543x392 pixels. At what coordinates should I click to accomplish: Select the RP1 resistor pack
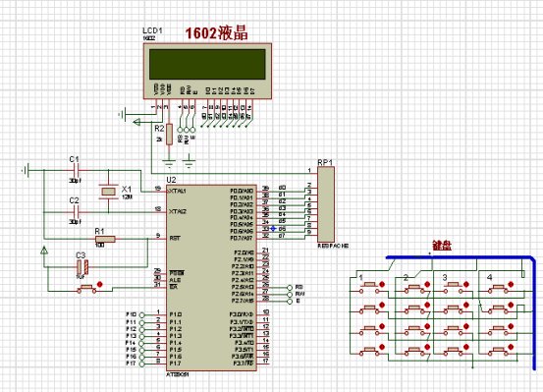(326, 204)
